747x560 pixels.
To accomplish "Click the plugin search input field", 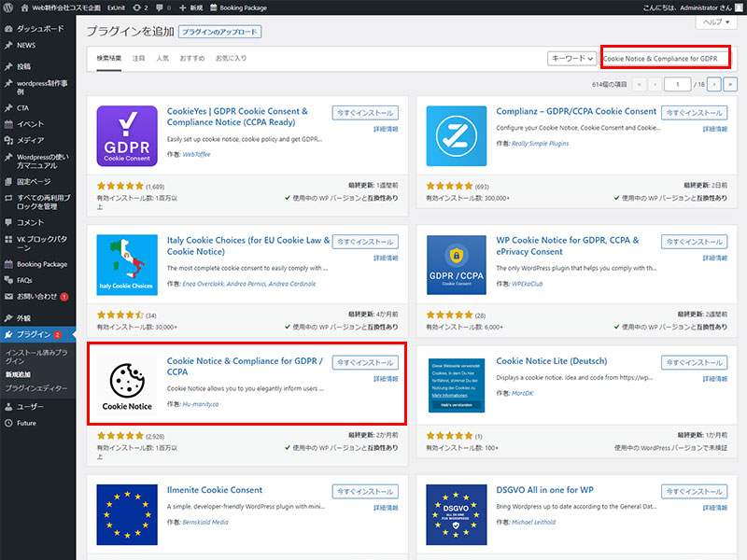I will [664, 58].
